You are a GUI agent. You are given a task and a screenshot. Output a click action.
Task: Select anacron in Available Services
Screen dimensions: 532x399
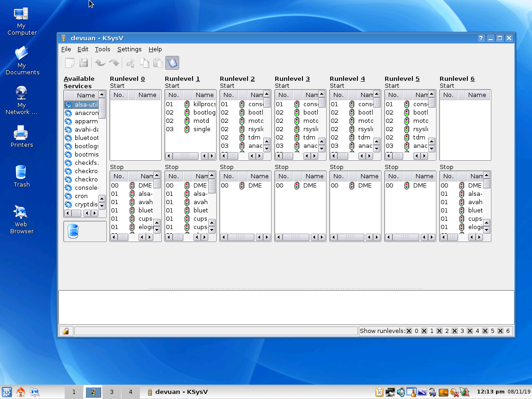pyautogui.click(x=81, y=113)
